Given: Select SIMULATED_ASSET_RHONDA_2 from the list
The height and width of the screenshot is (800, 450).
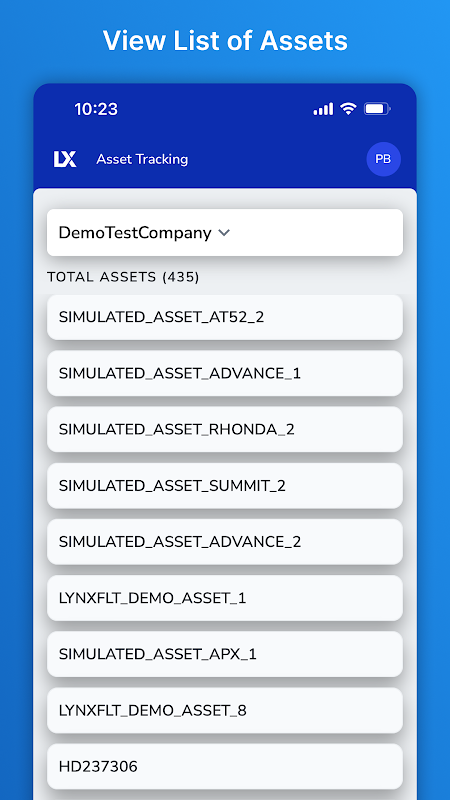Looking at the screenshot, I should coord(225,430).
